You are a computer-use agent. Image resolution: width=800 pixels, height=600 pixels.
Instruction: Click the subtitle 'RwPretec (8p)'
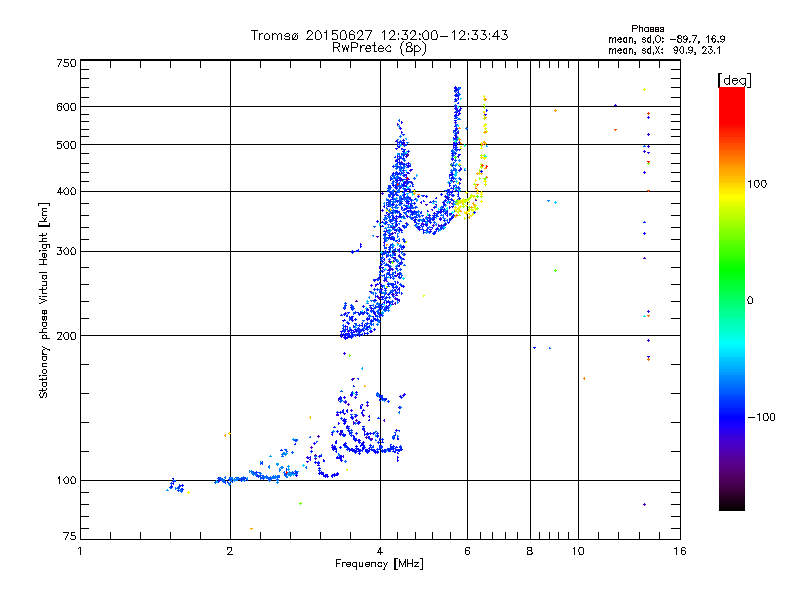pyautogui.click(x=379, y=48)
